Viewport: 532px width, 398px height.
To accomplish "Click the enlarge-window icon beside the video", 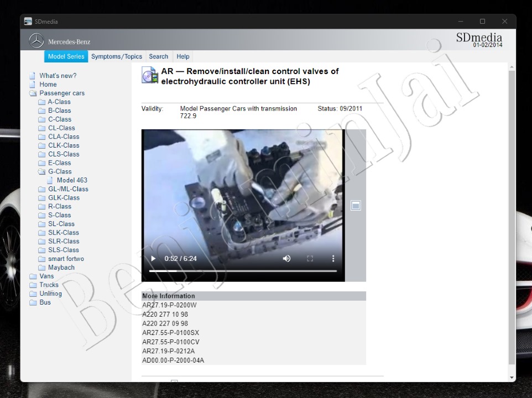I will point(356,206).
